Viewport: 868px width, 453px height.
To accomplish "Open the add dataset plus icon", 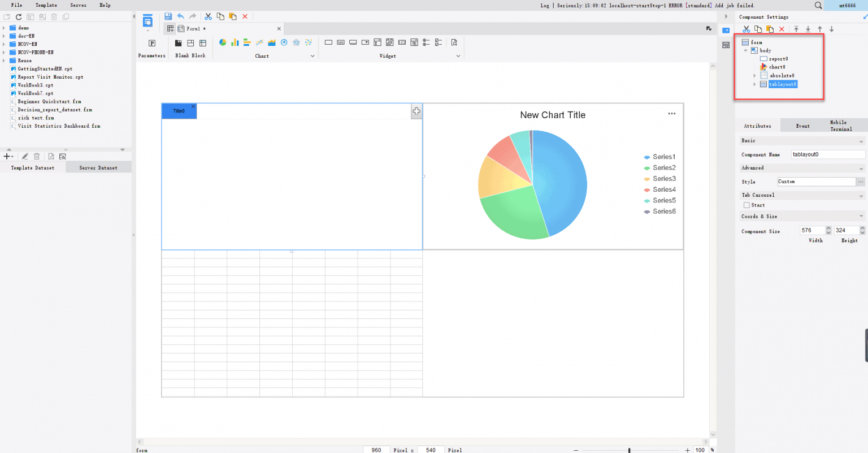I will coord(6,156).
